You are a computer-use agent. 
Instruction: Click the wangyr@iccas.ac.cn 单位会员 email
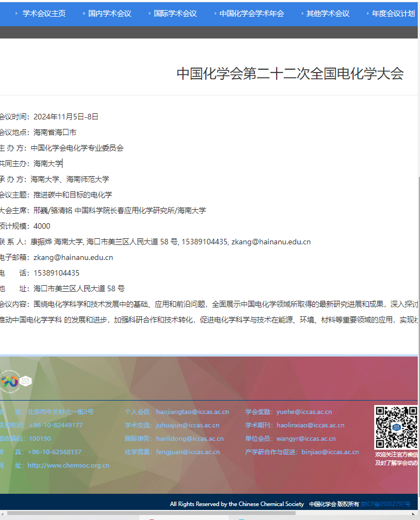click(x=306, y=439)
